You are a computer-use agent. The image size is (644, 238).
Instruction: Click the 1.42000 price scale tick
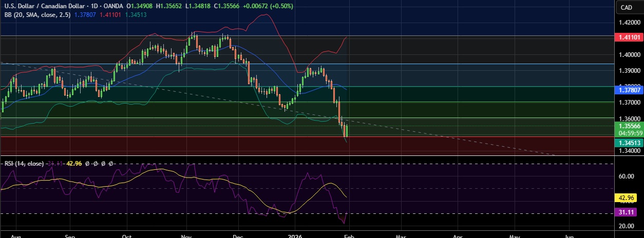629,23
